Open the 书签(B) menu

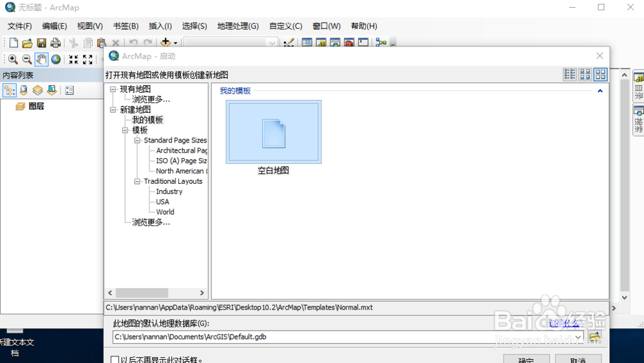126,26
